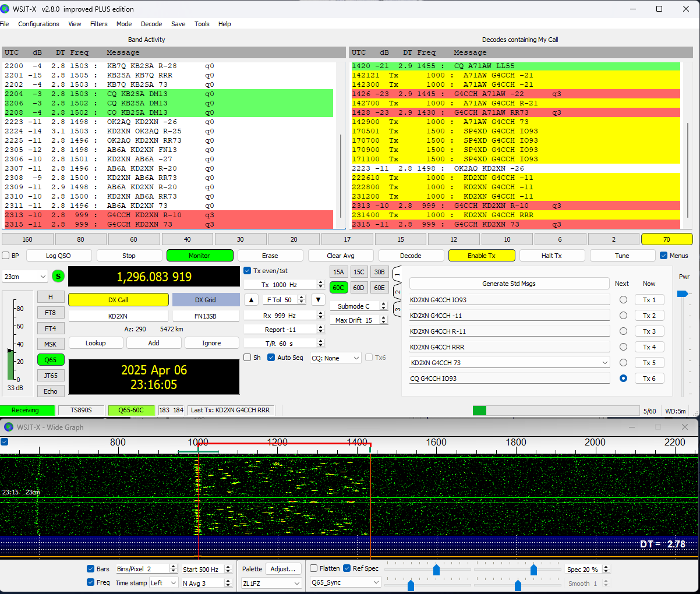Step the Max Drift 15 spinner
The image size is (700, 594).
click(383, 320)
